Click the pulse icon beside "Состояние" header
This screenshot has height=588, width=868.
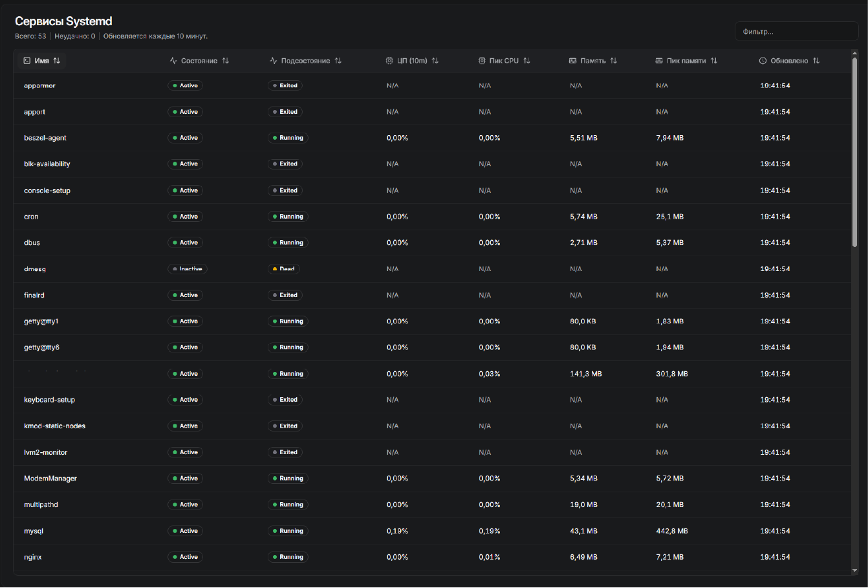(173, 61)
